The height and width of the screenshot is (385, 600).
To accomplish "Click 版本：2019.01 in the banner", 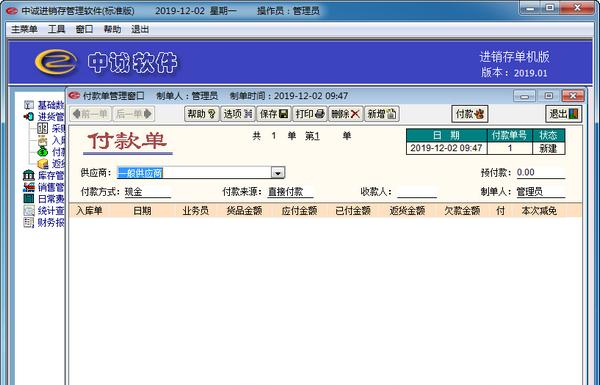I will pyautogui.click(x=514, y=73).
